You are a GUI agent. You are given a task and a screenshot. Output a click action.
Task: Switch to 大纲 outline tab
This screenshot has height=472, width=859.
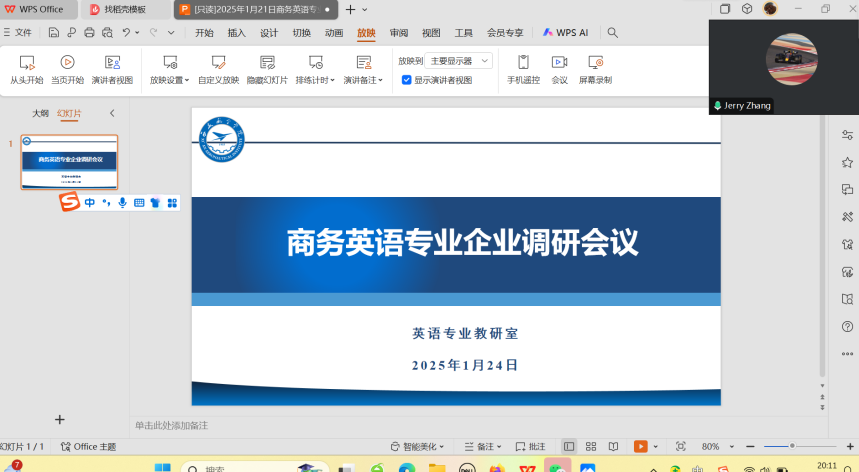(x=40, y=113)
